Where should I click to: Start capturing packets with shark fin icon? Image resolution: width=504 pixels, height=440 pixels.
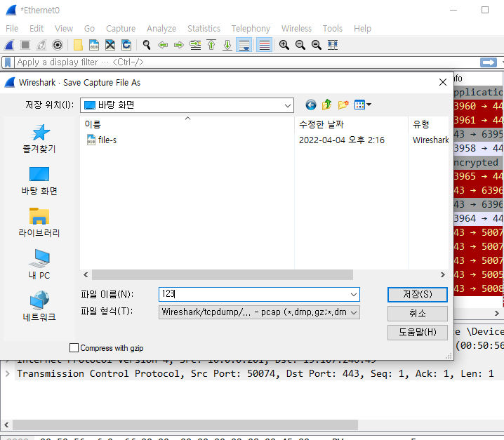[10, 45]
